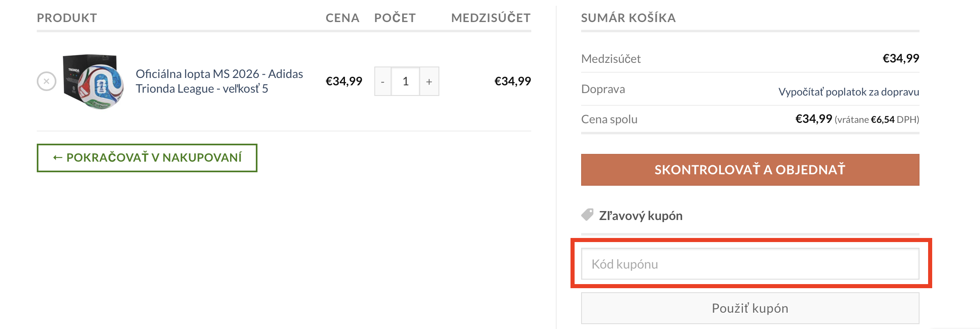Click the MEDZISÚČET column header
Viewport: 980px width, 329px height.
pos(490,18)
